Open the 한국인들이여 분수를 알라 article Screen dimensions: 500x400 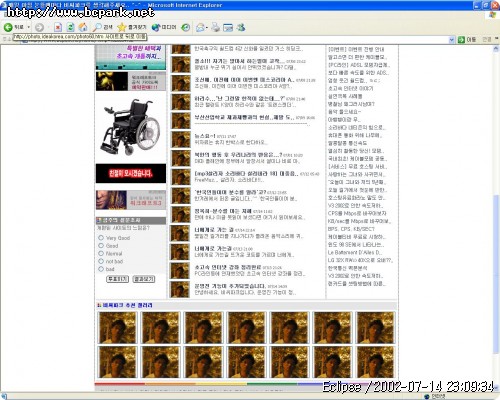tap(230, 192)
